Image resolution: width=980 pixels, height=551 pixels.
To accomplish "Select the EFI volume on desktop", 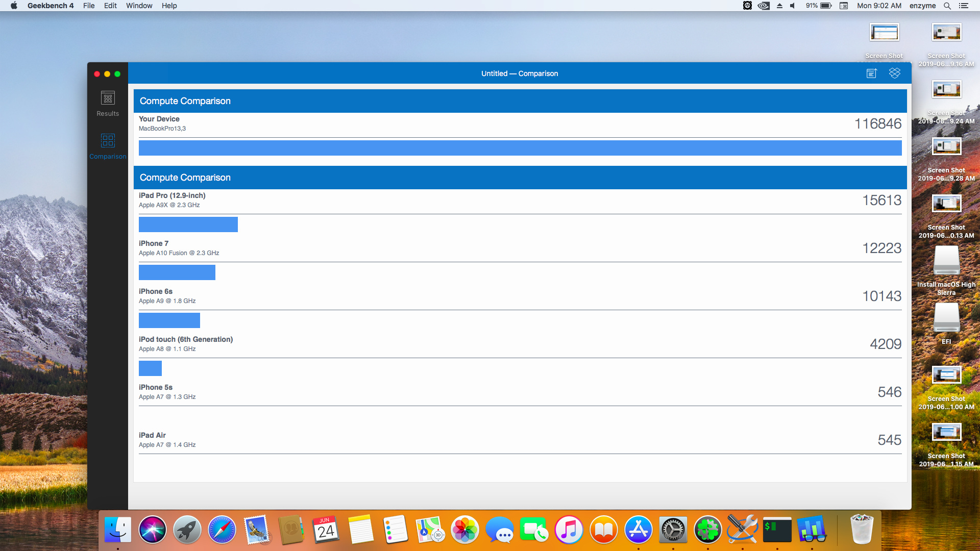I will tap(946, 318).
